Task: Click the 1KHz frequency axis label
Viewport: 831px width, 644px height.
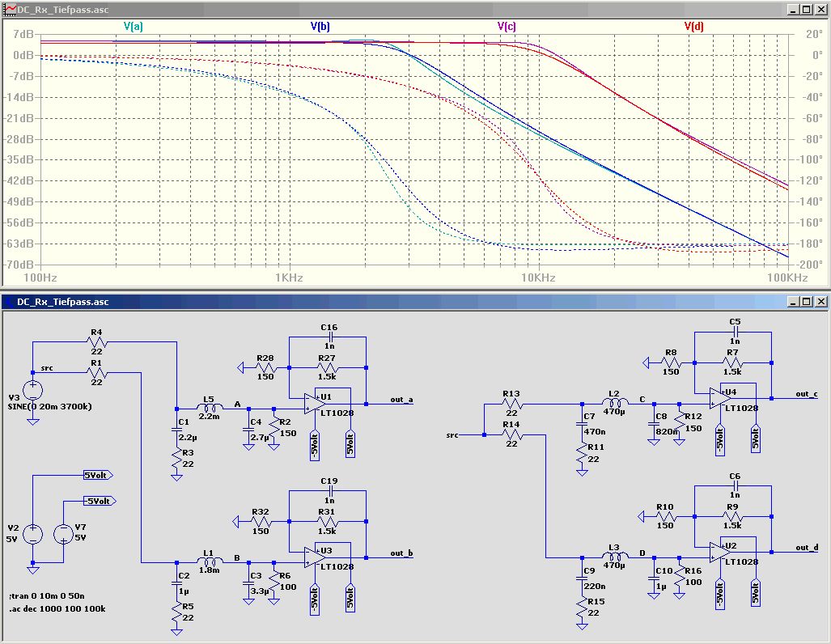Action: pos(289,278)
